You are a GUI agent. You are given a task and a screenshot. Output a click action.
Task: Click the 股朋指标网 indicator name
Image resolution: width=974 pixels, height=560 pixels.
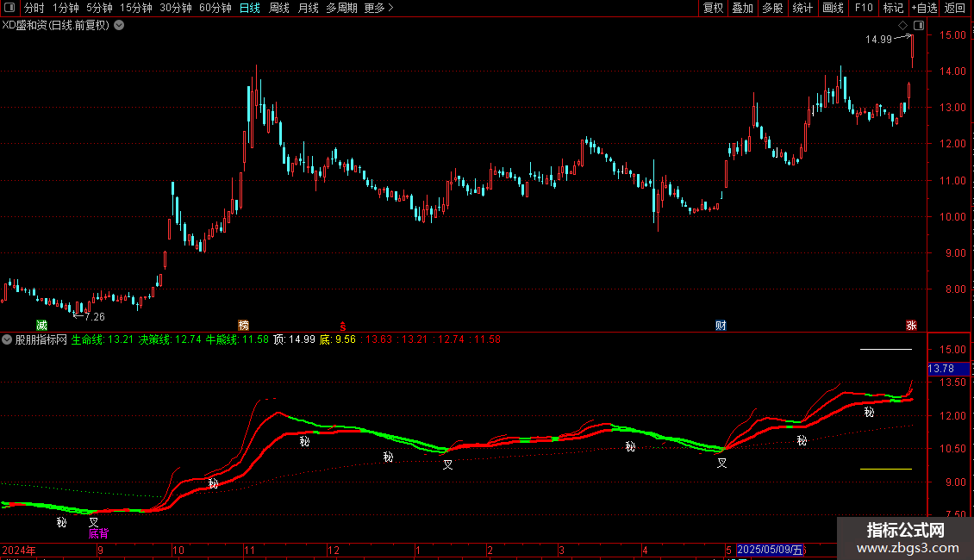click(41, 339)
